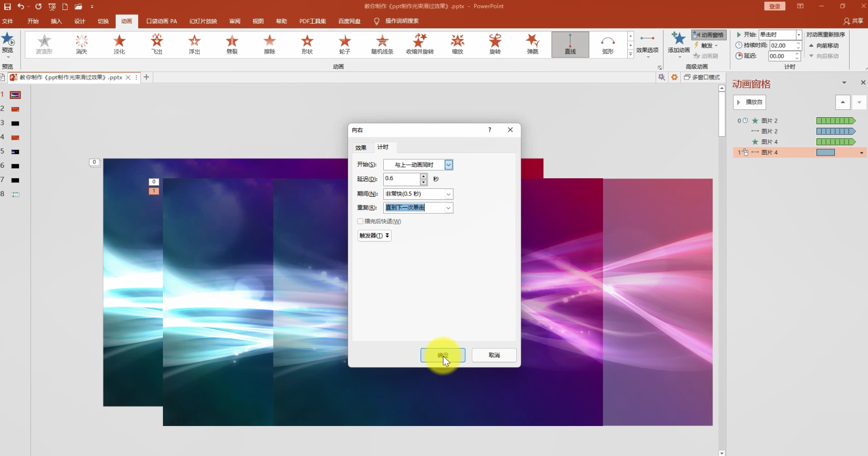Apply the 形状 (Shape) animation
This screenshot has height=456, width=868.
pyautogui.click(x=307, y=45)
